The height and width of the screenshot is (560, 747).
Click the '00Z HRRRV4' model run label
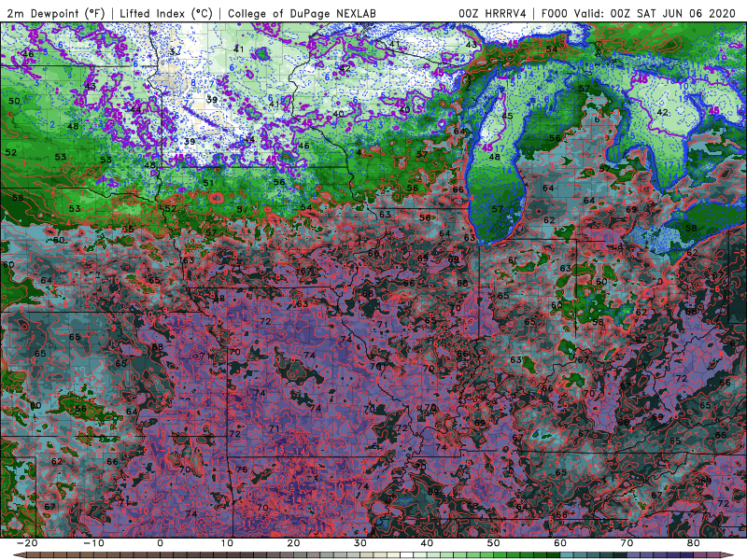tap(492, 13)
